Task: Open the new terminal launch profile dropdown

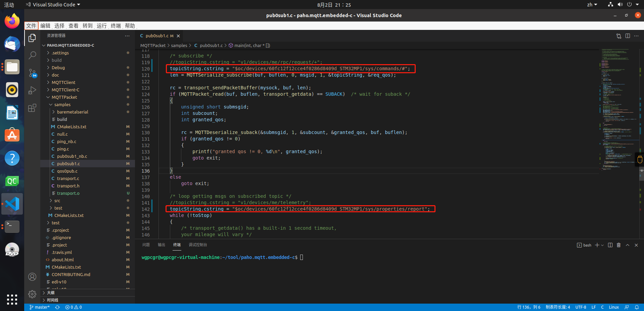Action: click(602, 245)
